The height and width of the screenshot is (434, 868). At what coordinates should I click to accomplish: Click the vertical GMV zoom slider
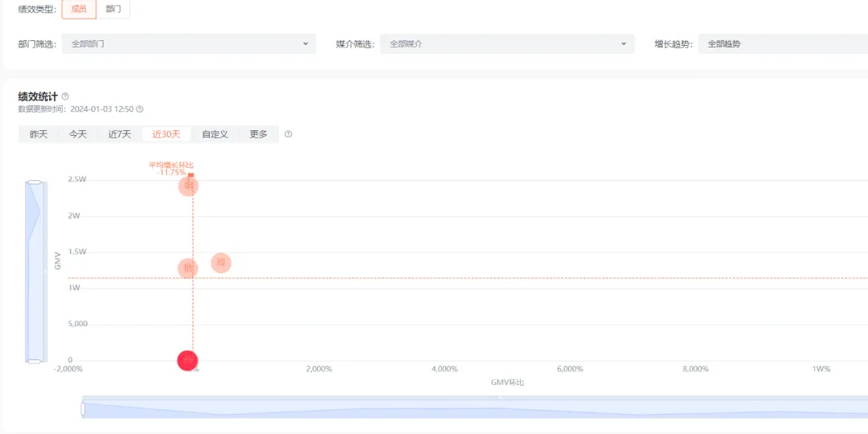(x=35, y=272)
